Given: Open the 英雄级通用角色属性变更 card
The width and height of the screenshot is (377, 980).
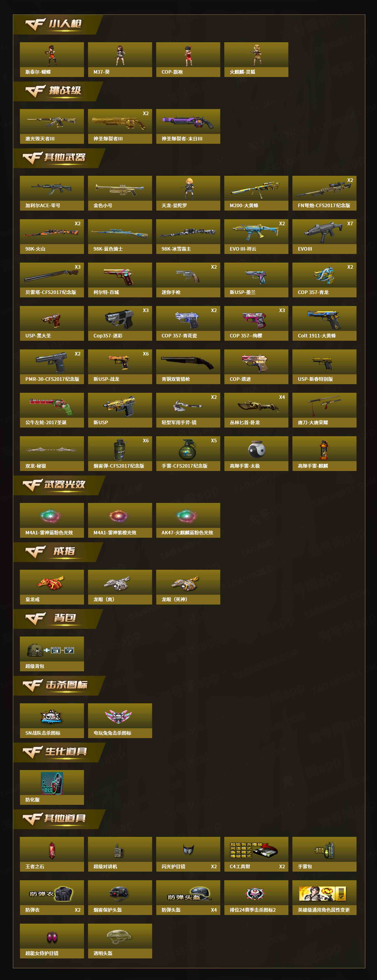Looking at the screenshot, I should tap(324, 898).
